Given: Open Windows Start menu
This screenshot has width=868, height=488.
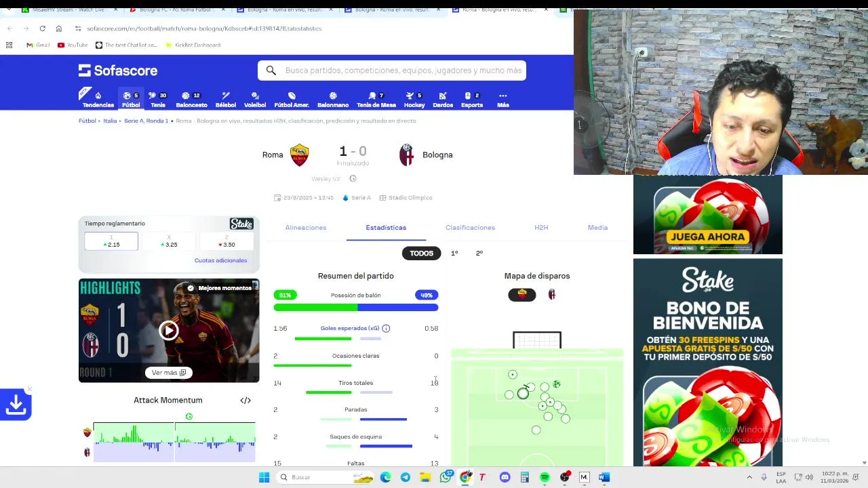Looking at the screenshot, I should pyautogui.click(x=264, y=477).
